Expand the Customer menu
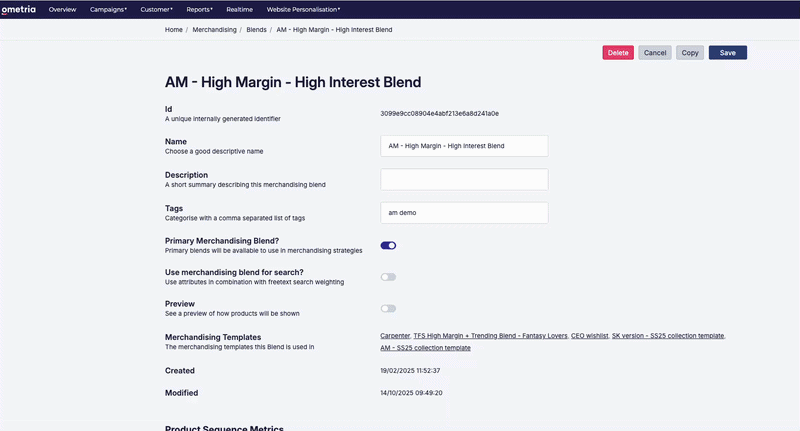 click(157, 9)
